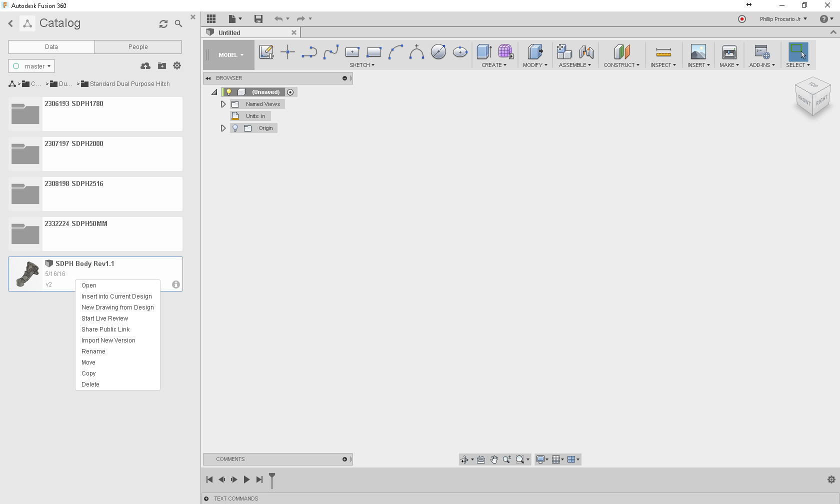The height and width of the screenshot is (504, 840).
Task: Toggle the unsaved document visibility bulb
Action: pyautogui.click(x=229, y=92)
